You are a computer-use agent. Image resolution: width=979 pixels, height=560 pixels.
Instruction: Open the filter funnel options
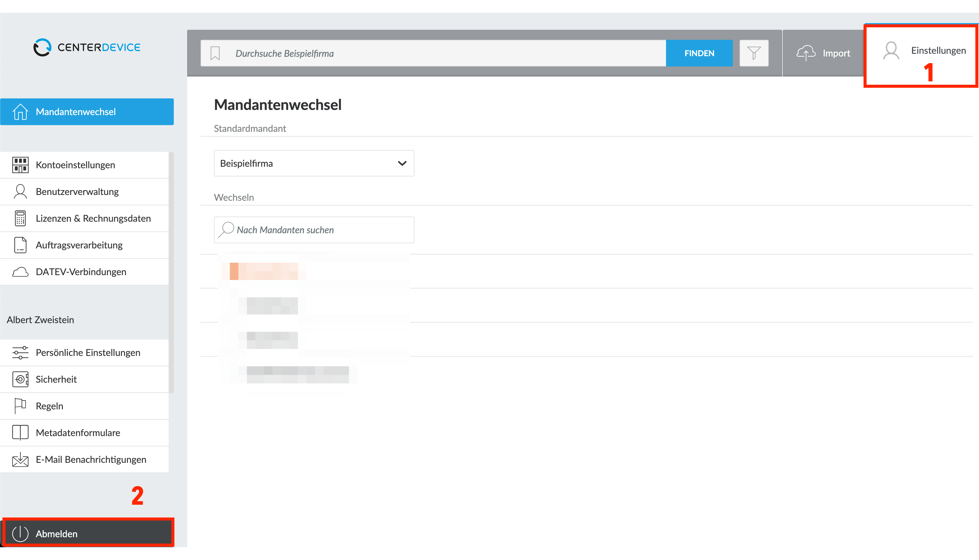tap(754, 53)
